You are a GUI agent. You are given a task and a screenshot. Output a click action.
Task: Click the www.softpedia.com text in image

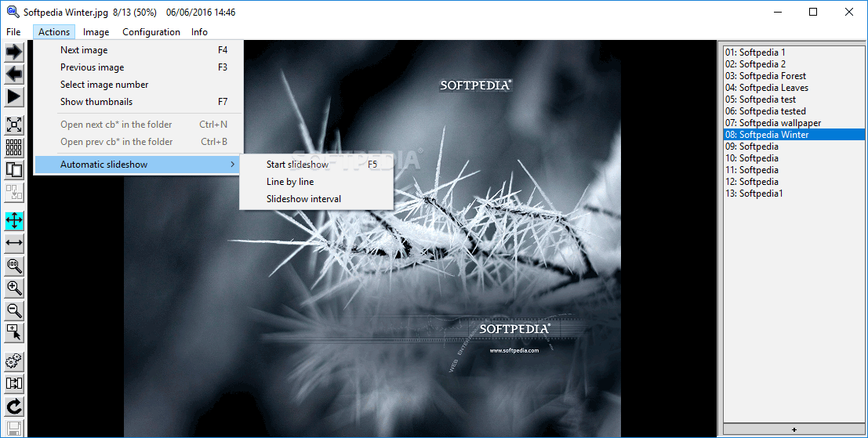coord(514,350)
